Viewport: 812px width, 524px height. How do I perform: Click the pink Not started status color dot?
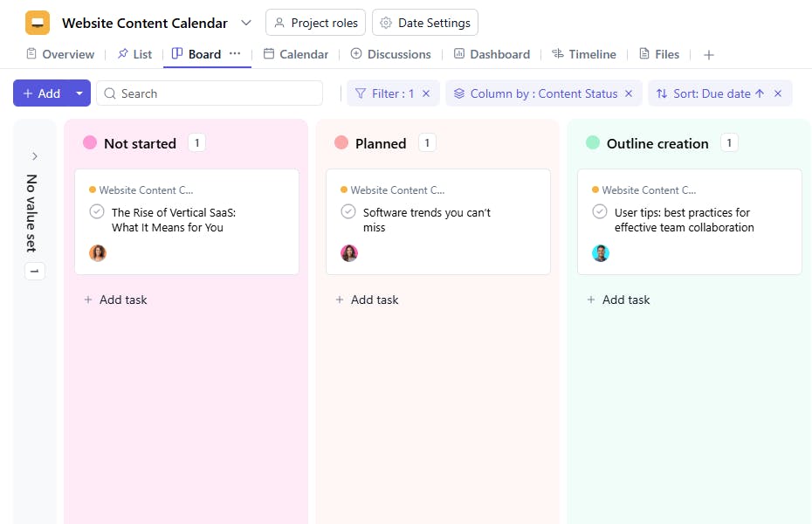90,143
